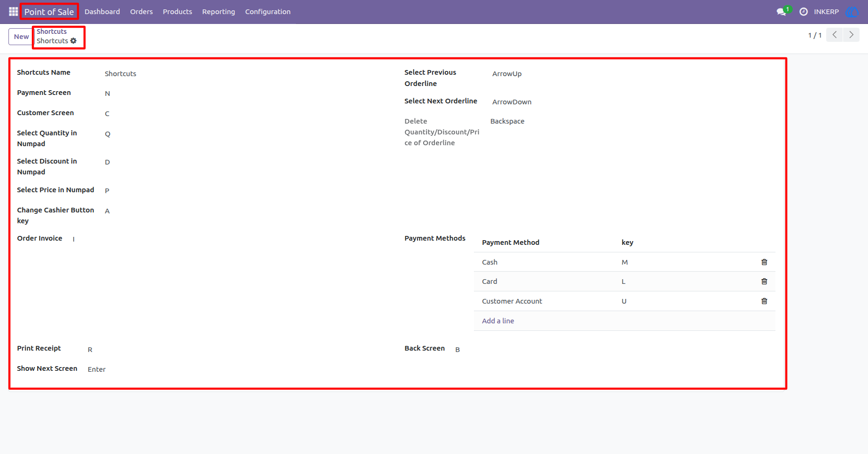Open the Shortcuts gear actions menu
Image resolution: width=868 pixels, height=454 pixels.
tap(73, 41)
